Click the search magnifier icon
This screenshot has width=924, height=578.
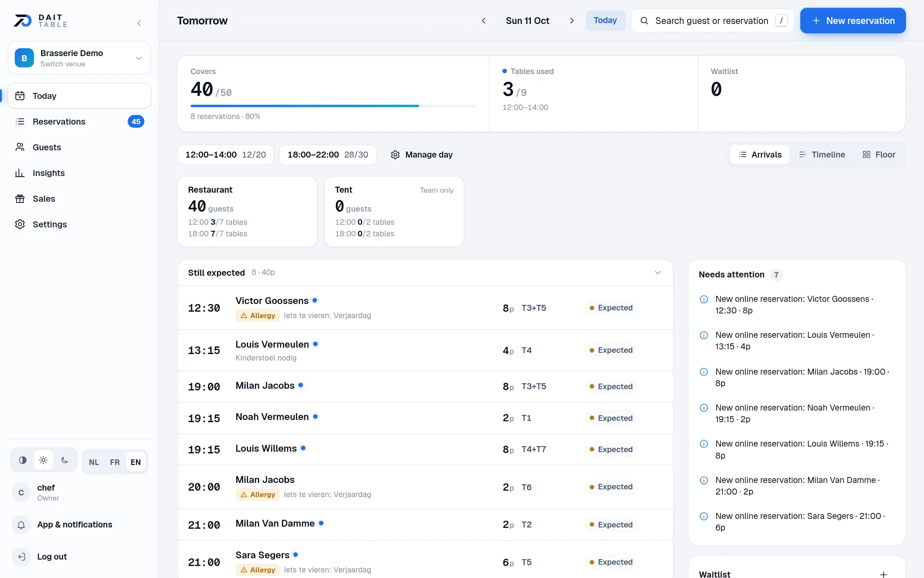[644, 21]
